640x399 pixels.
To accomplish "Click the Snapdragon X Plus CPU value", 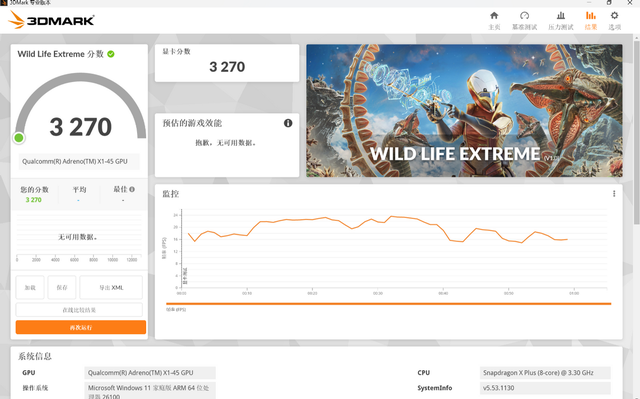I will [545, 373].
